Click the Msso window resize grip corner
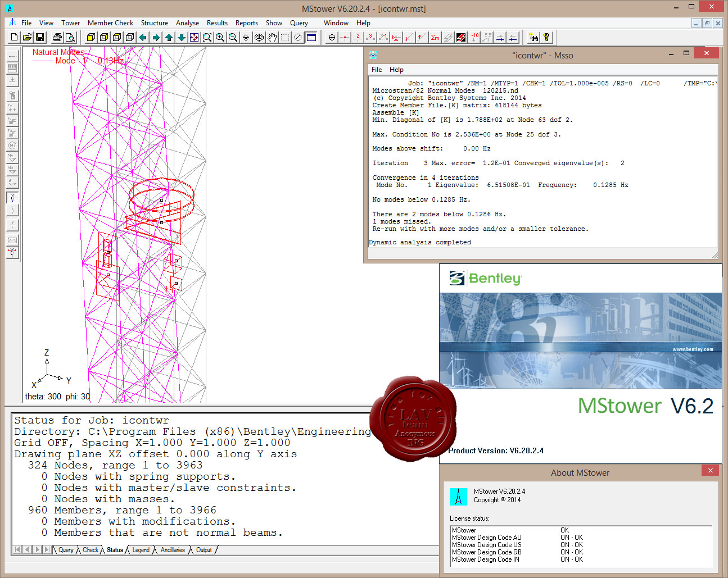Screen dimensions: 728x578 tap(715, 256)
